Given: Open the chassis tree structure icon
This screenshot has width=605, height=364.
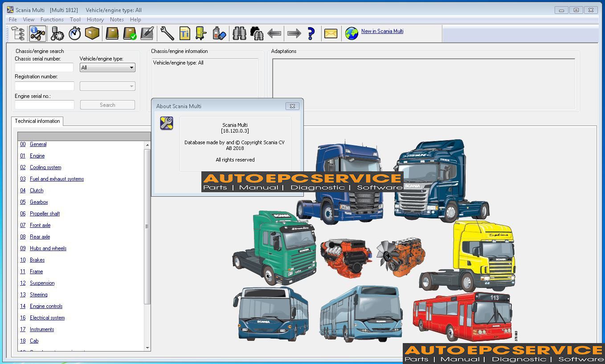Looking at the screenshot, I should pyautogui.click(x=18, y=33).
